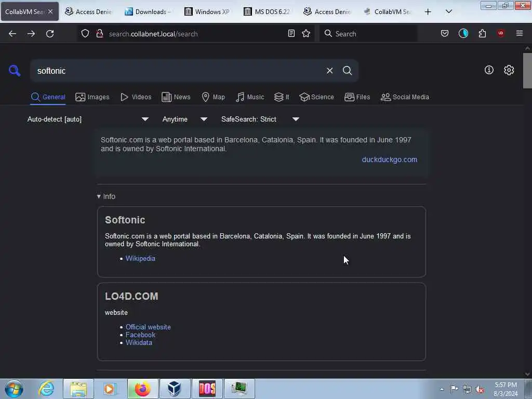Open VirtualBox from the taskbar

coord(175,389)
